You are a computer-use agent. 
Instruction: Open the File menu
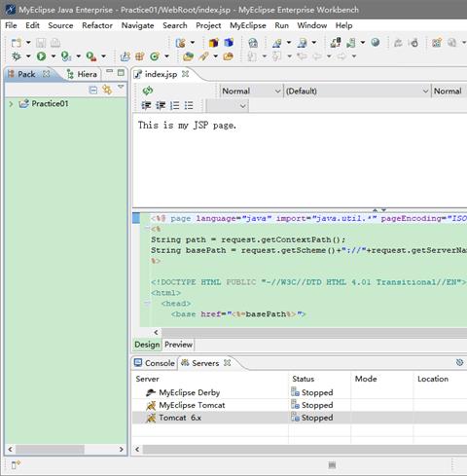pyautogui.click(x=11, y=25)
